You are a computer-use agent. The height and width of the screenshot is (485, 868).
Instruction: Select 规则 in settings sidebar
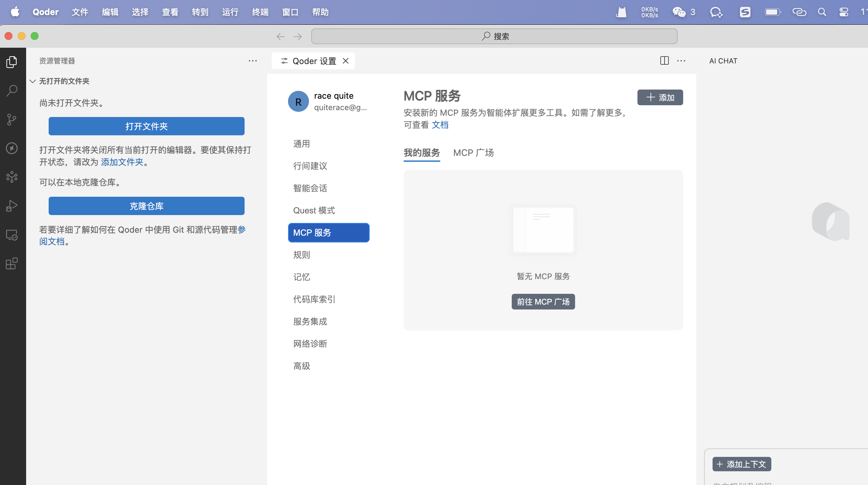[301, 255]
